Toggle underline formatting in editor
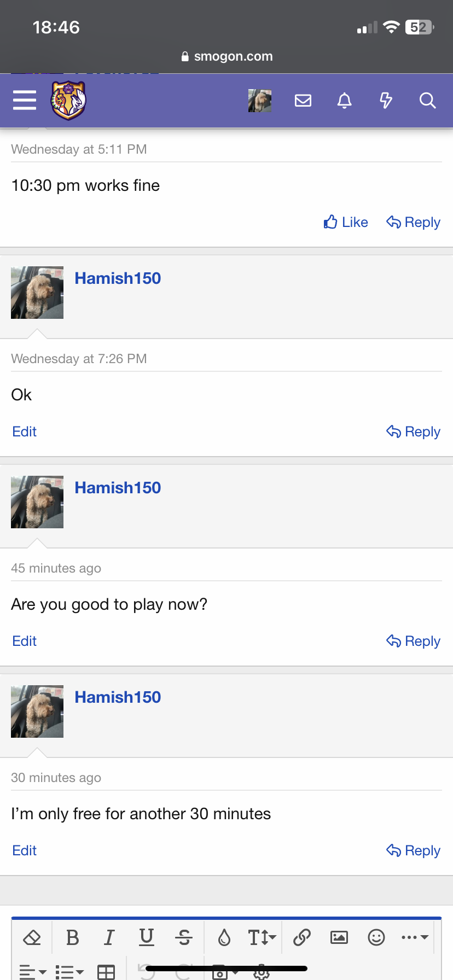 click(x=147, y=938)
